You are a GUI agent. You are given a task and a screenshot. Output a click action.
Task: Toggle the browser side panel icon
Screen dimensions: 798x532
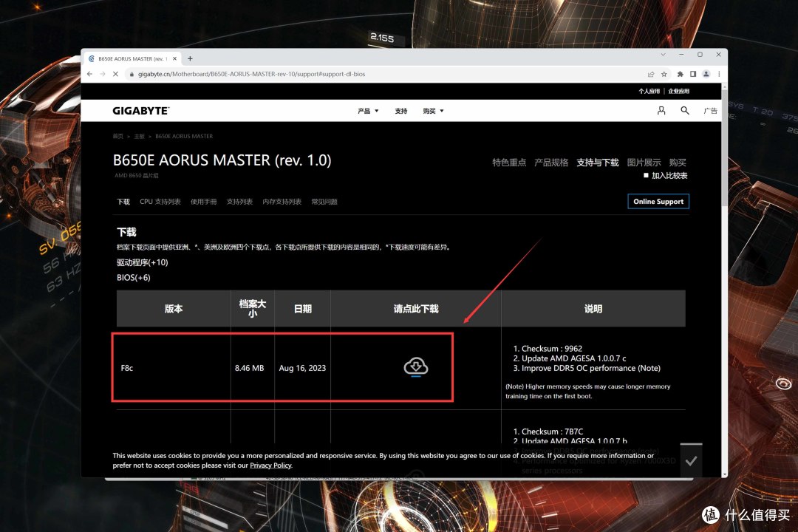coord(692,74)
